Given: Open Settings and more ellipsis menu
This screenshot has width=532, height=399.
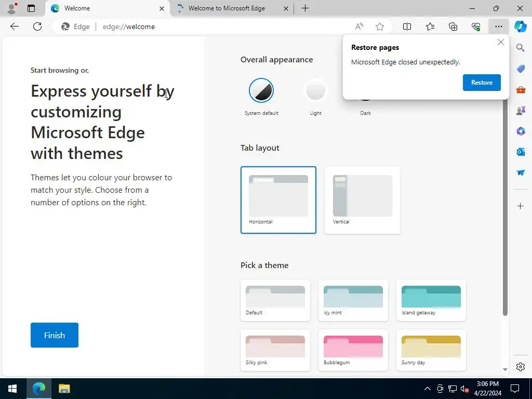Looking at the screenshot, I should click(498, 26).
